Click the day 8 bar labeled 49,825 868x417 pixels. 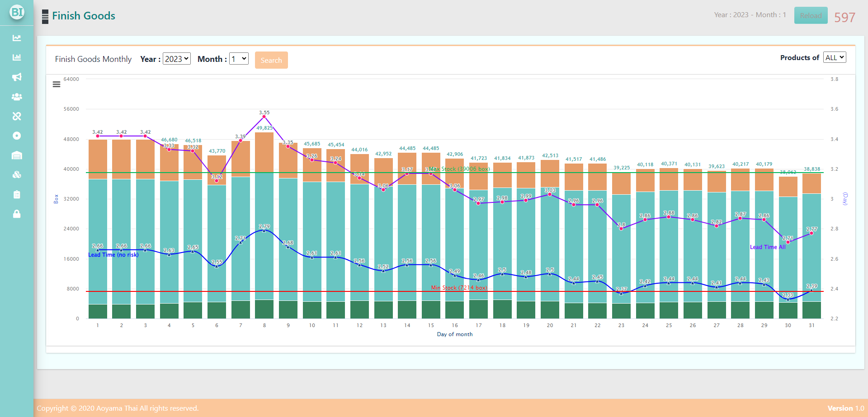tap(264, 217)
